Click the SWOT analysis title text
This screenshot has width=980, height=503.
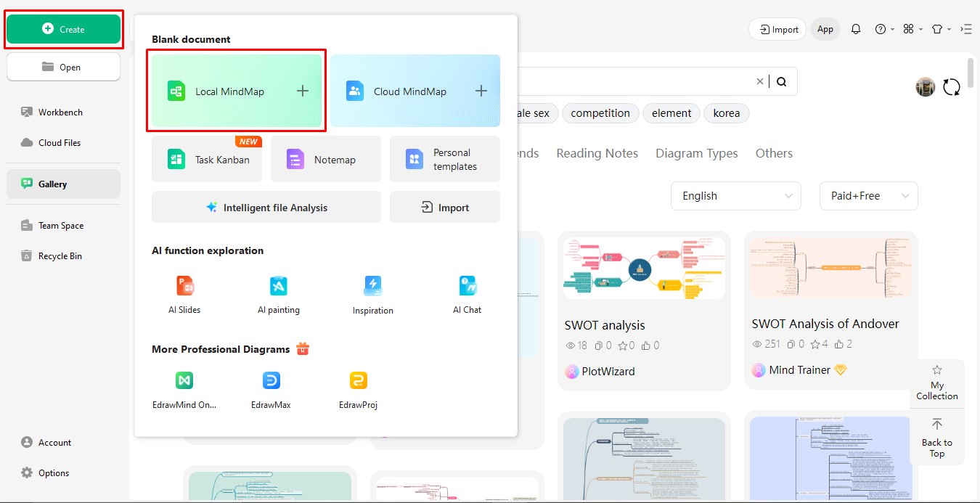pyautogui.click(x=605, y=325)
